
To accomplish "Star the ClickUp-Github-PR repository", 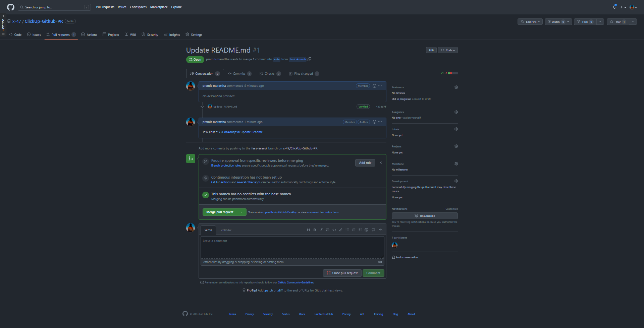I will coord(617,21).
